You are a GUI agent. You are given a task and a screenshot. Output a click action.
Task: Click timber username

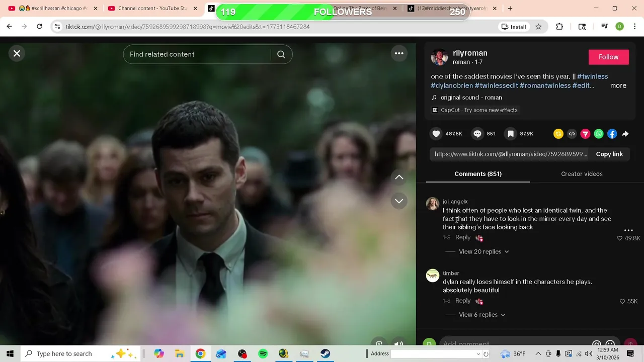click(x=451, y=273)
